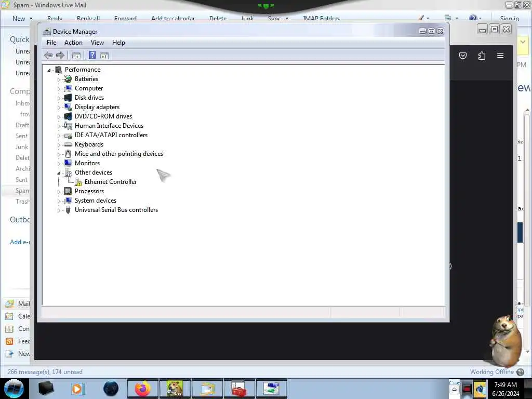Open Firefox from the taskbar
This screenshot has width=532, height=399.
coord(143,389)
